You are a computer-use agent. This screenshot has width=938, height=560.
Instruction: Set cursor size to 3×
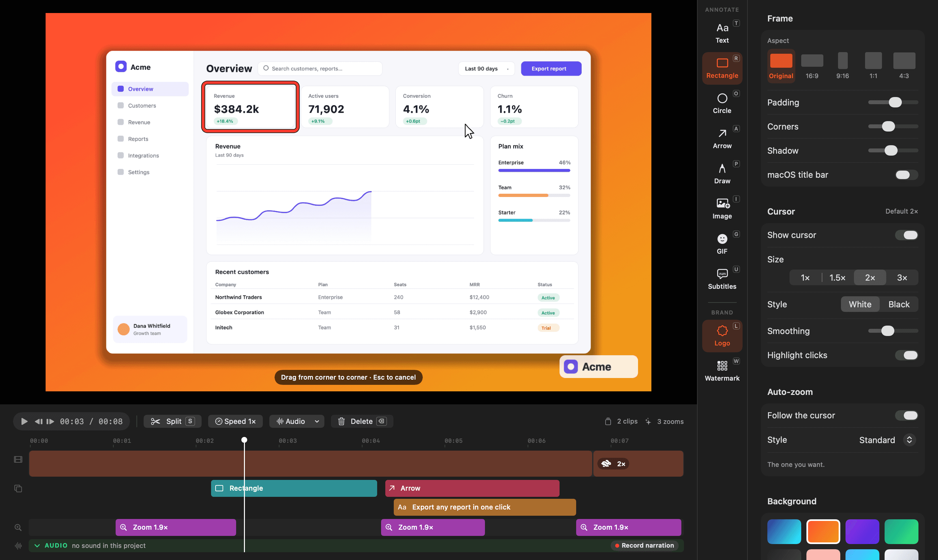(902, 278)
